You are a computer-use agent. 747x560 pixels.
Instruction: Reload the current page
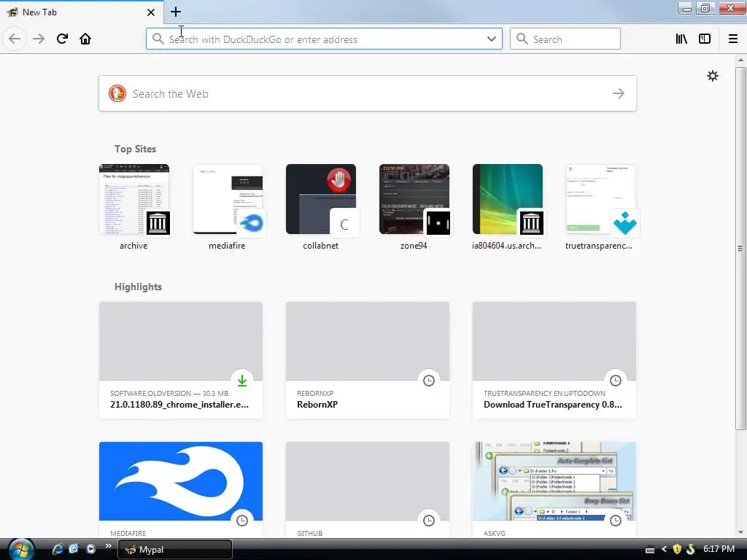click(62, 39)
